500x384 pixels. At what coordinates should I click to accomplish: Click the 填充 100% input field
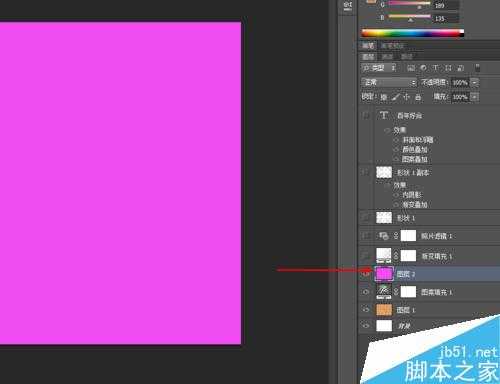coord(460,97)
